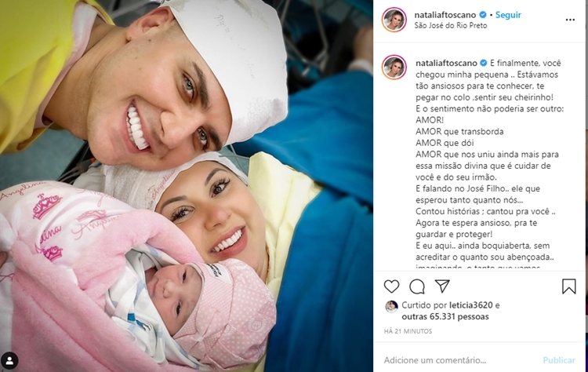
Task: Open nataliaftoscano username link in header
Action: (445, 15)
